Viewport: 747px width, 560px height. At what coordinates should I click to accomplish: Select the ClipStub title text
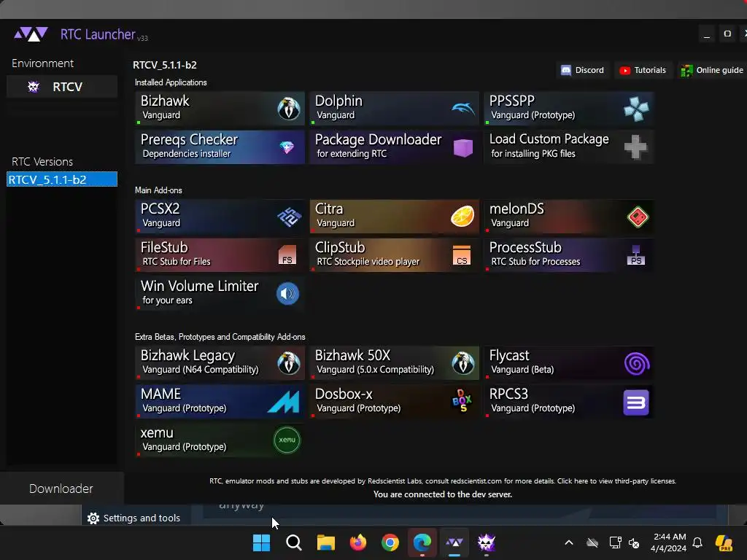pyautogui.click(x=340, y=247)
